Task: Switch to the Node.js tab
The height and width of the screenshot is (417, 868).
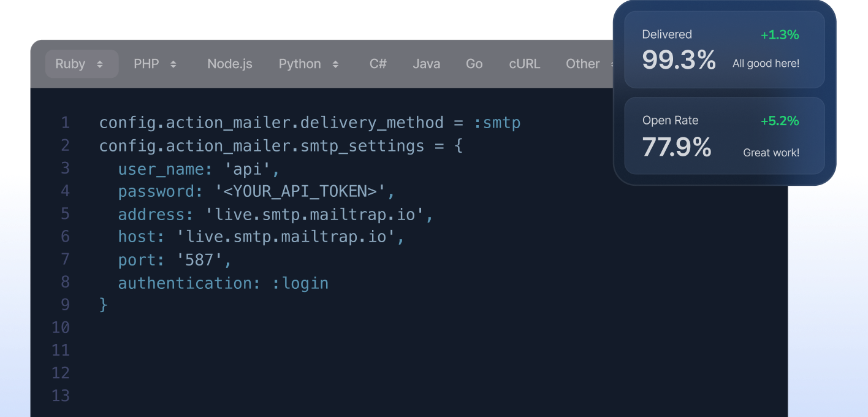Action: click(229, 64)
